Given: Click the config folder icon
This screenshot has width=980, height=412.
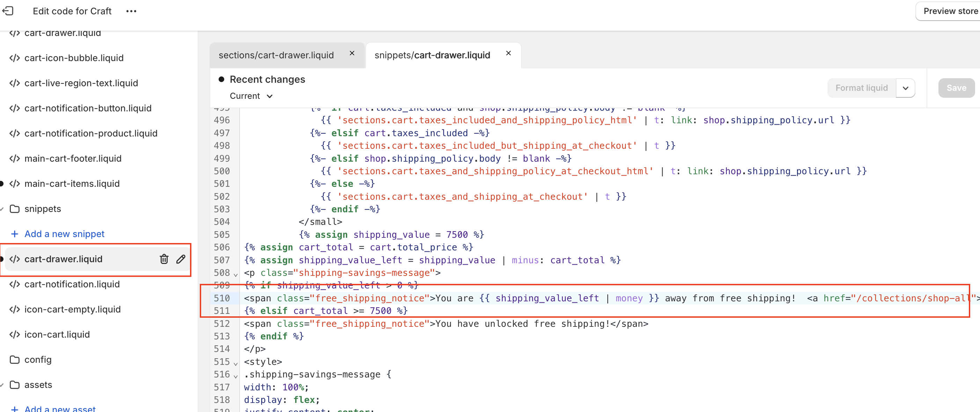Looking at the screenshot, I should pos(14,359).
